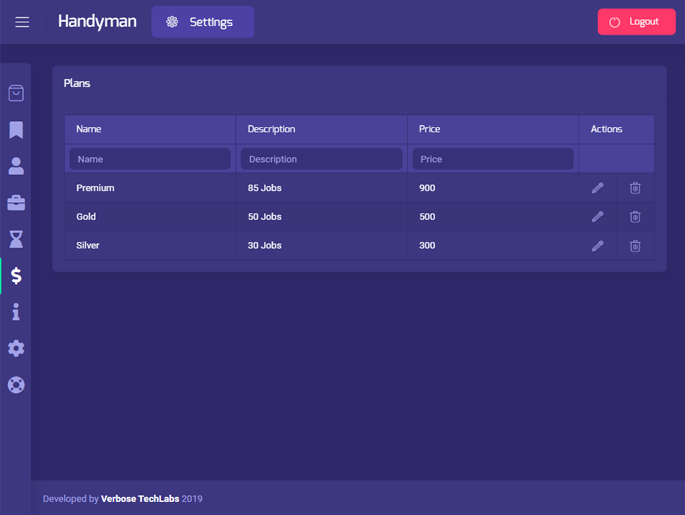Open the Settings button in header

[x=202, y=22]
